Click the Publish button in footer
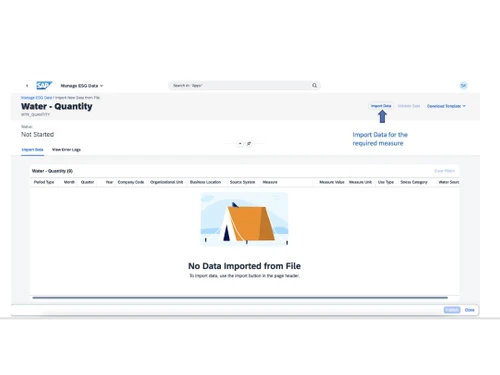This screenshot has width=500, height=375. [452, 310]
